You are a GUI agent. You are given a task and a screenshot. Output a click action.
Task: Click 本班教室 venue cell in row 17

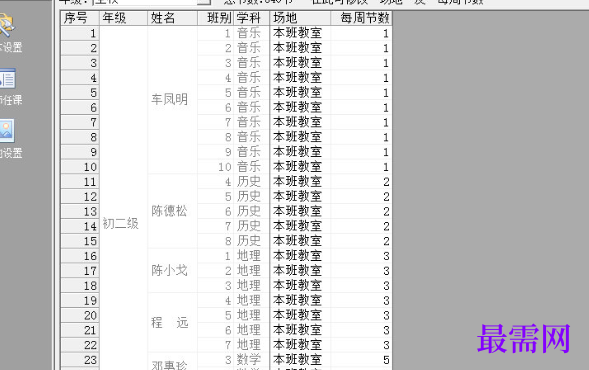(300, 270)
